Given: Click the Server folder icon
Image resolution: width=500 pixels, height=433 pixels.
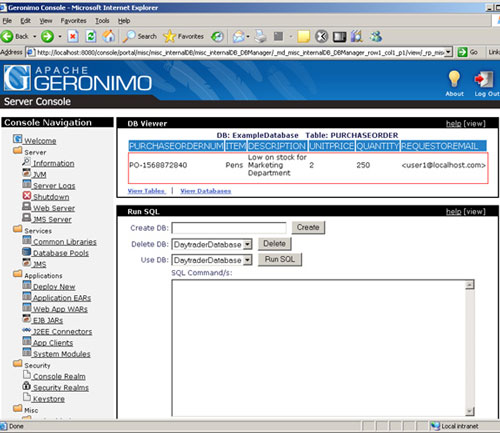Looking at the screenshot, I should point(18,150).
